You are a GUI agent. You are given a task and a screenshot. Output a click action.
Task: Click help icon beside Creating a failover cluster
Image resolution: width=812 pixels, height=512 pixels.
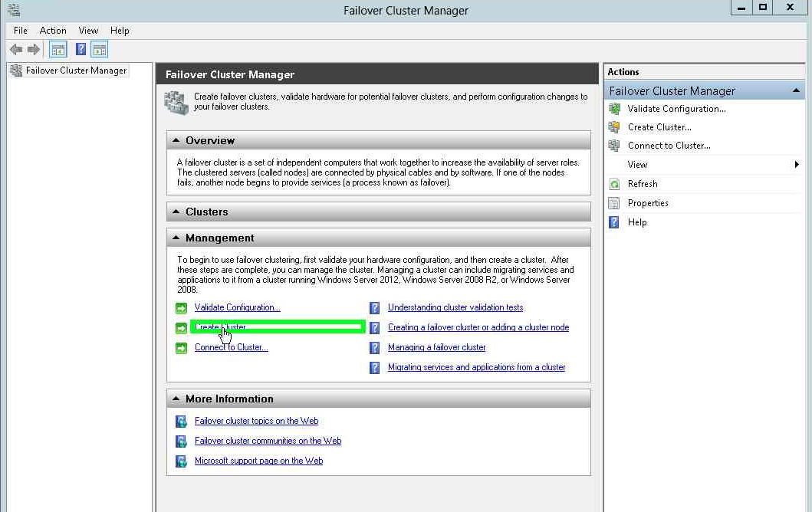(x=374, y=328)
